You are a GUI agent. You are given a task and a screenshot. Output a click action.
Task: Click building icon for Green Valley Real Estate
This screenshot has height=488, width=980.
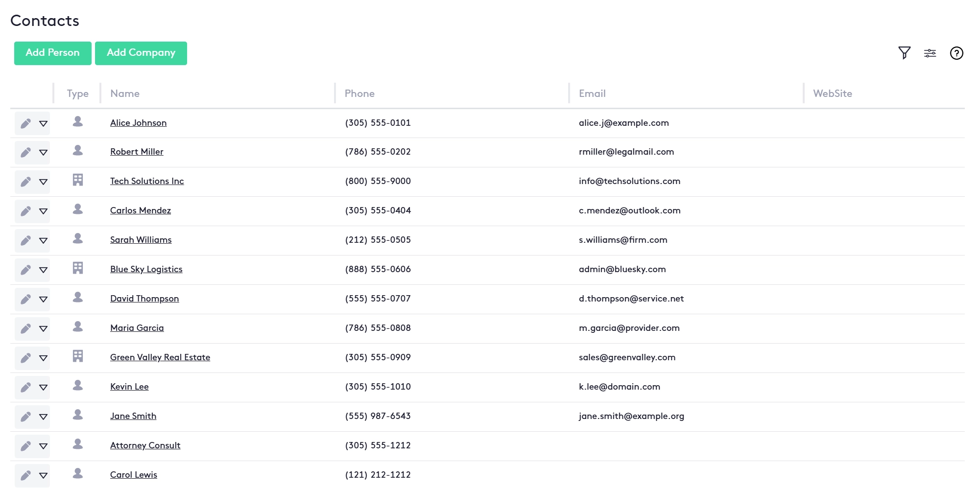tap(78, 356)
